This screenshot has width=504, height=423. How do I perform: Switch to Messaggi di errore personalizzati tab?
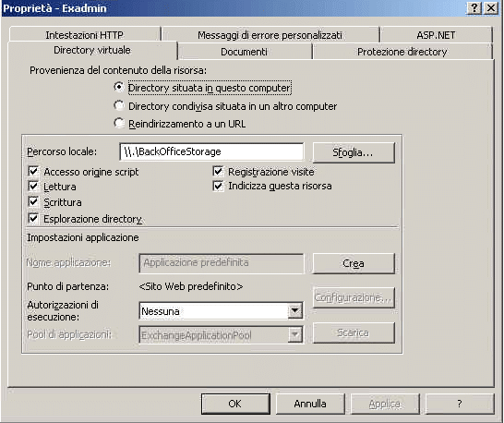point(270,35)
